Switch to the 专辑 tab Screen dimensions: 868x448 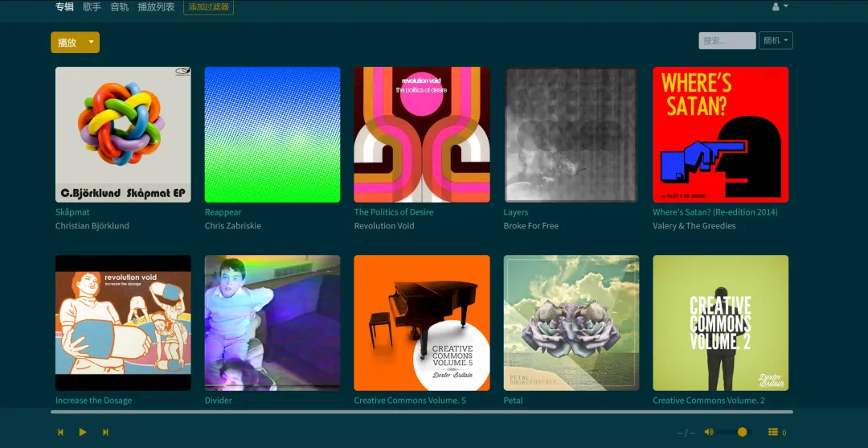[64, 7]
